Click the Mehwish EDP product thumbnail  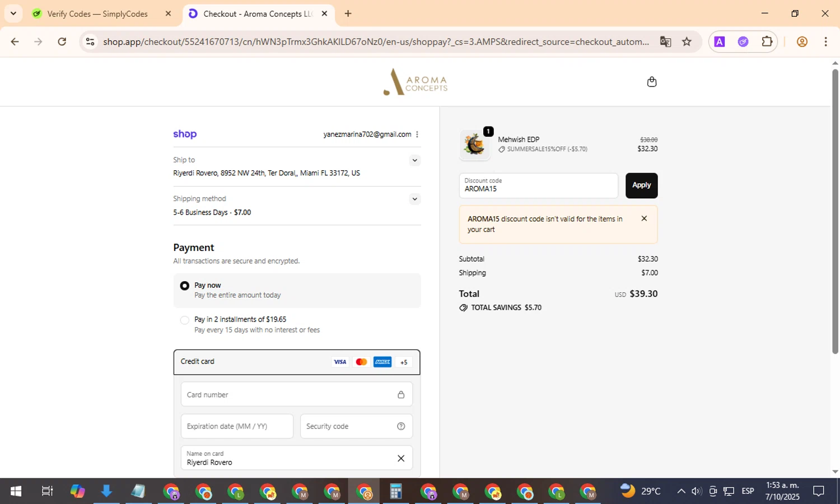(474, 144)
